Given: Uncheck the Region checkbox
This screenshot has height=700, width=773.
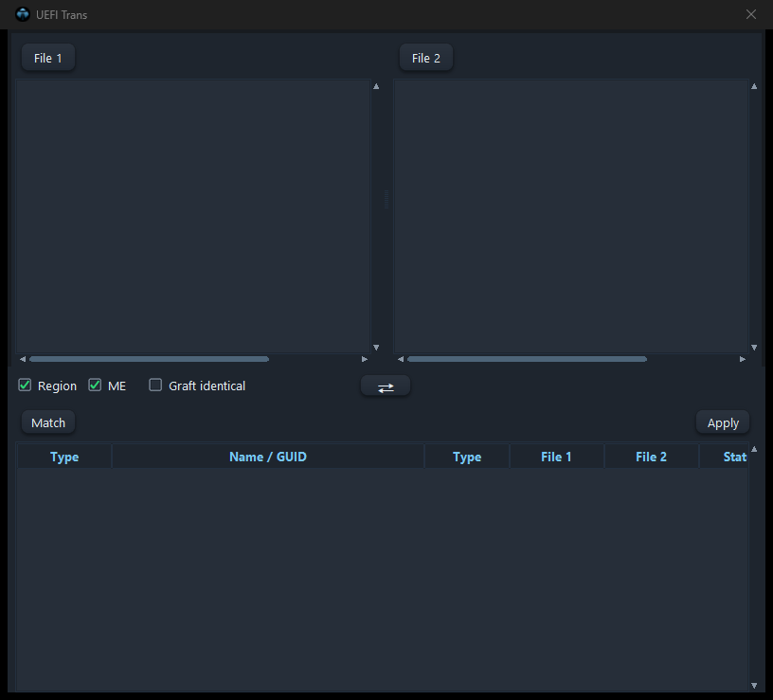Looking at the screenshot, I should [25, 385].
